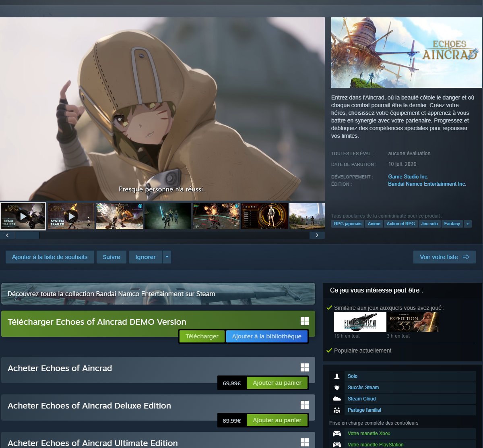The image size is (483, 448).
Task: Click the Echoes of Aincrad header image
Action: (x=407, y=53)
